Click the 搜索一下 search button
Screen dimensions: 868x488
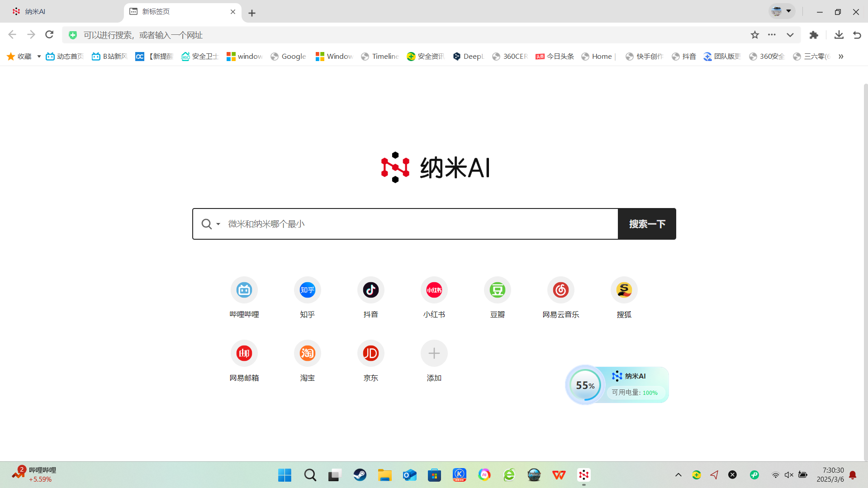pyautogui.click(x=647, y=224)
